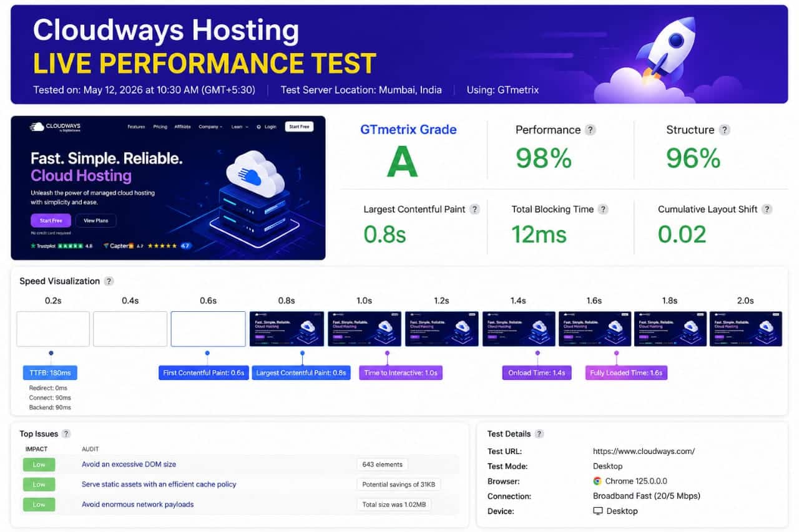Screen dimensions: 799x532
Task: Click the Potential savings of 31KB value
Action: click(x=399, y=484)
